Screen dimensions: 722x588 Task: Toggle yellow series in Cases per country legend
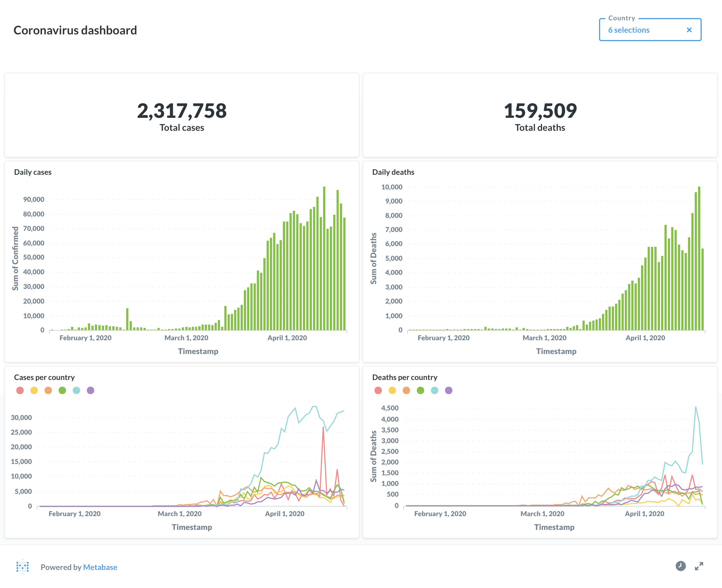(x=34, y=390)
